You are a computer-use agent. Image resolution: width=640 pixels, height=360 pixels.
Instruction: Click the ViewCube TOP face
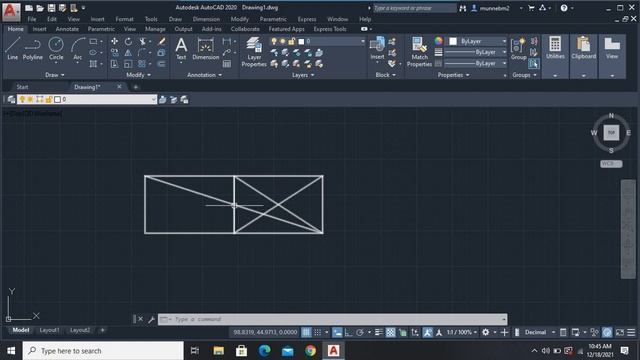point(611,133)
